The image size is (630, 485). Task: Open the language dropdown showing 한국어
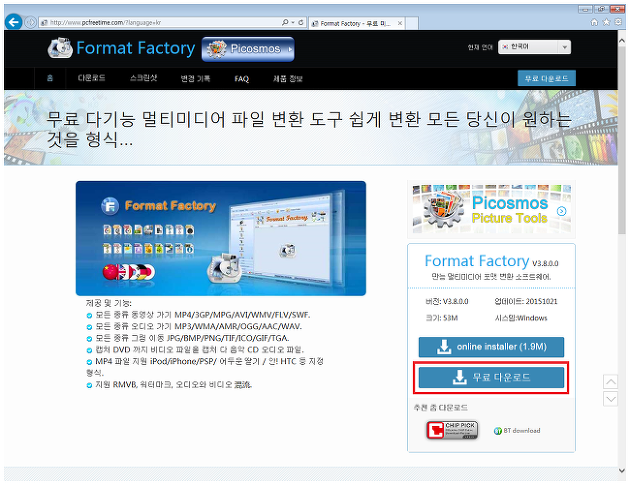tap(534, 47)
